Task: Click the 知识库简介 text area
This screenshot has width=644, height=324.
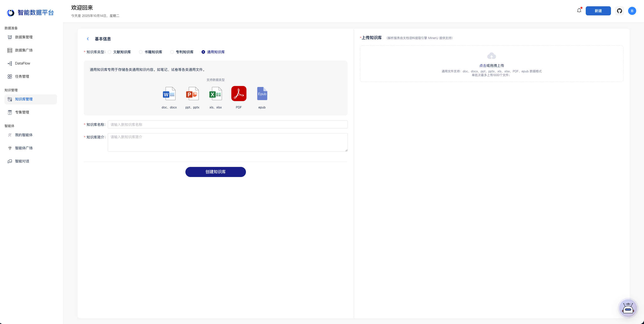Action: (x=227, y=142)
